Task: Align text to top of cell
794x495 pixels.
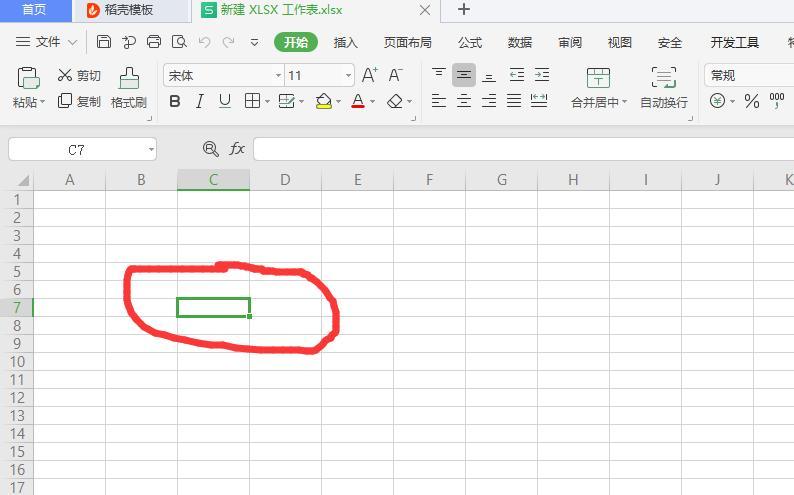Action: tap(439, 75)
